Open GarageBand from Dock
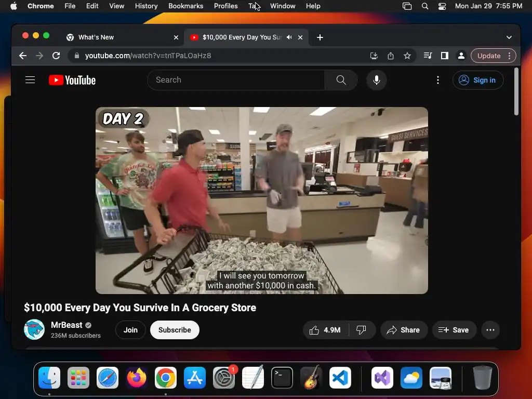The width and height of the screenshot is (532, 399). 311,378
